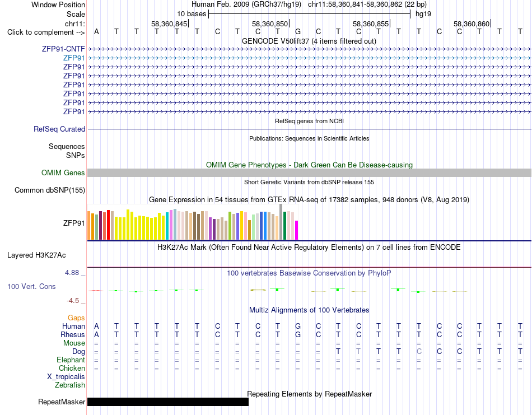The height and width of the screenshot is (415, 532).
Task: Click the Elephant species label
Action: 71,360
